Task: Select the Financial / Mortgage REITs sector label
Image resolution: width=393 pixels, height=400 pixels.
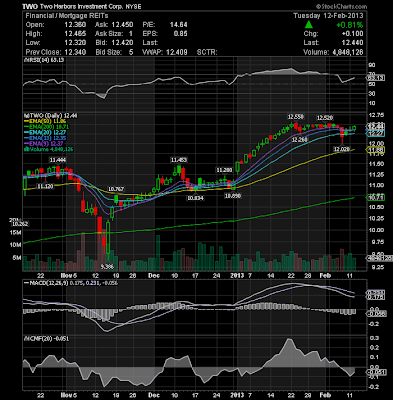Action: point(67,15)
